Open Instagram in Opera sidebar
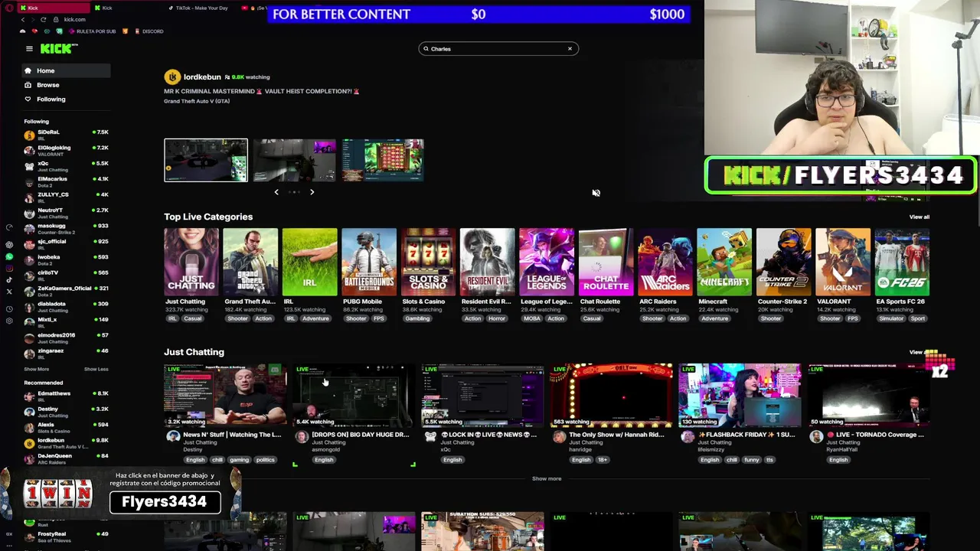The image size is (980, 551). tap(9, 269)
